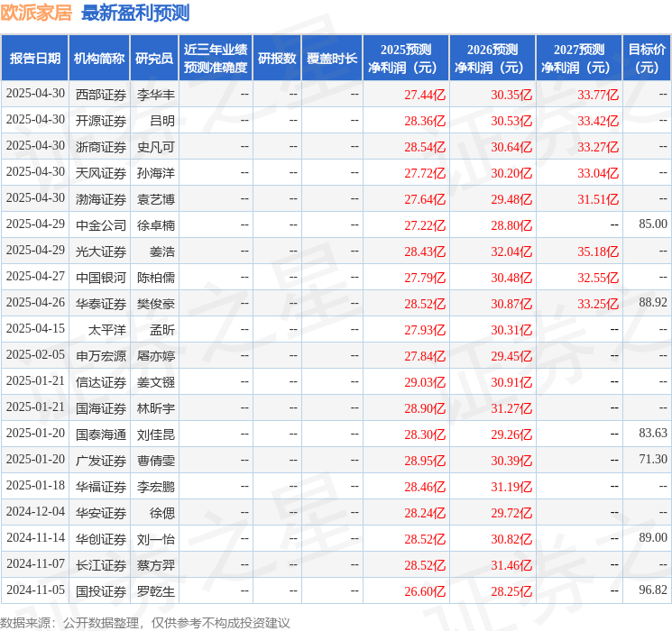Click the 2027预测净利润 column header
672x631 pixels.
coord(579,59)
